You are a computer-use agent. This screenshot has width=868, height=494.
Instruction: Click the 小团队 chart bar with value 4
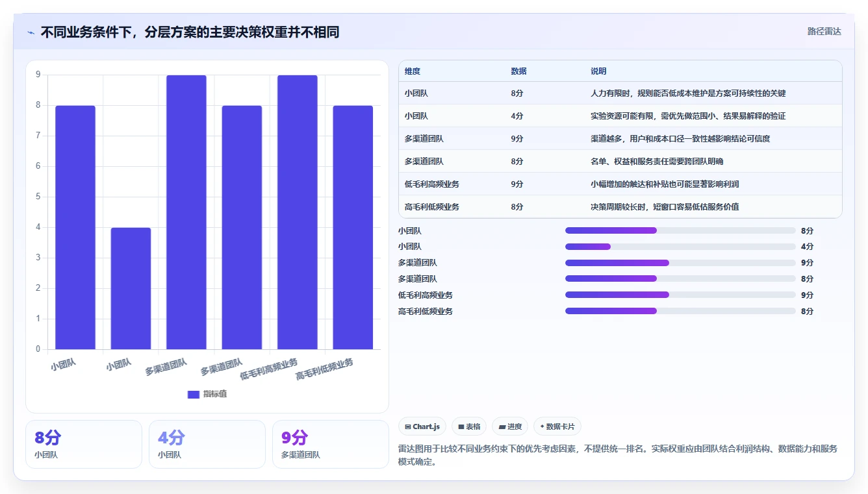[x=131, y=288]
